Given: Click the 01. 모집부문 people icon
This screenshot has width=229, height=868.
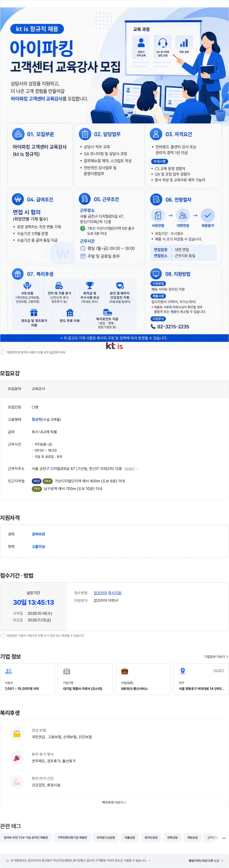Looking at the screenshot, I should click(x=18, y=134).
